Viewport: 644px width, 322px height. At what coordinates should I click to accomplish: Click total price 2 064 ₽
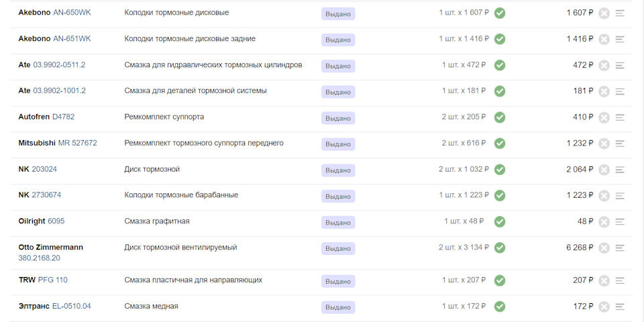coord(580,169)
